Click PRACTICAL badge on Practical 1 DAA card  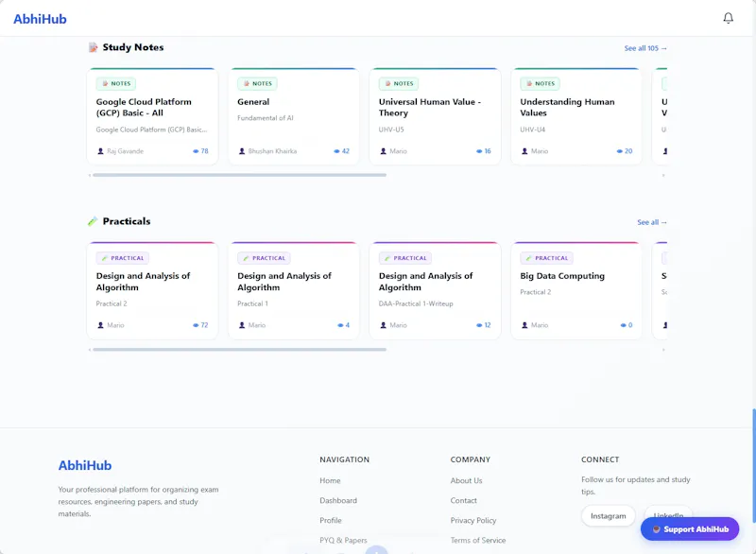pos(264,258)
